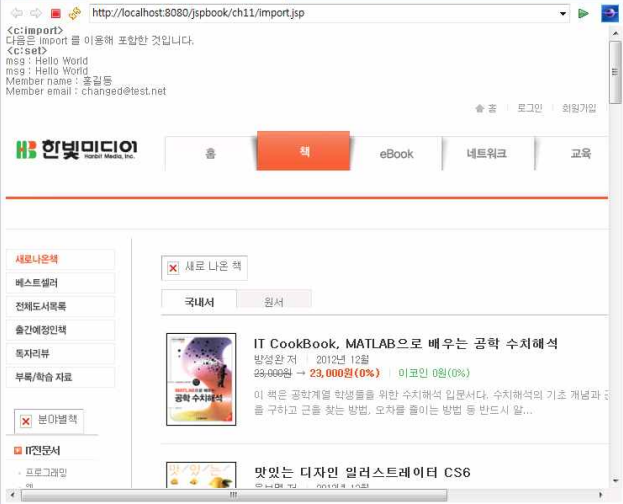Image resolution: width=623 pixels, height=504 pixels.
Task: Click the MATLAB book cover thumbnail
Action: click(201, 379)
